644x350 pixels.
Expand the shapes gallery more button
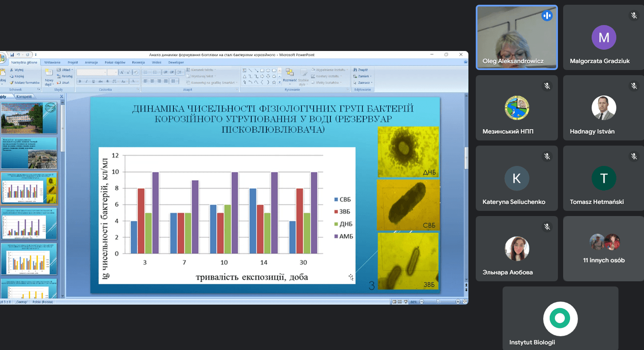[279, 82]
